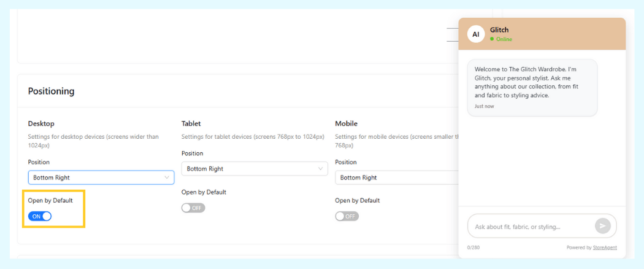Click the Positioning section heading

pos(51,91)
